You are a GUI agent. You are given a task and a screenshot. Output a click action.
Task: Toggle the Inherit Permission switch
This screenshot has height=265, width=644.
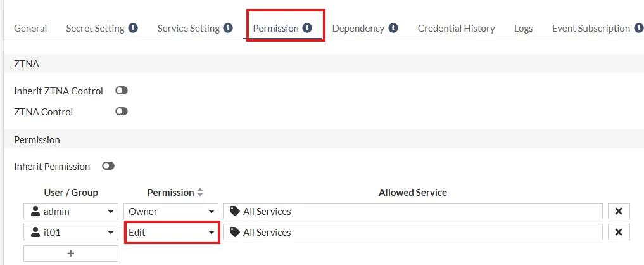coord(108,166)
